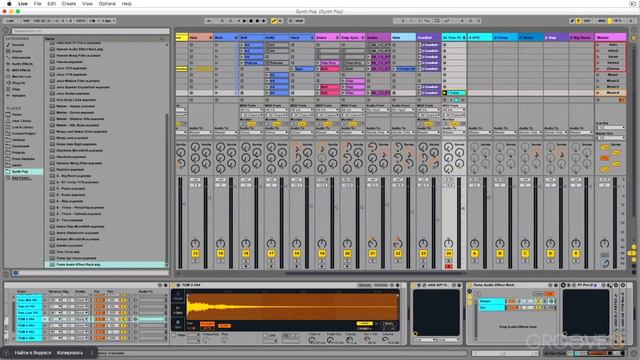The width and height of the screenshot is (640, 360).
Task: Open the Cue Out dropdown on Master
Action: coord(610,127)
